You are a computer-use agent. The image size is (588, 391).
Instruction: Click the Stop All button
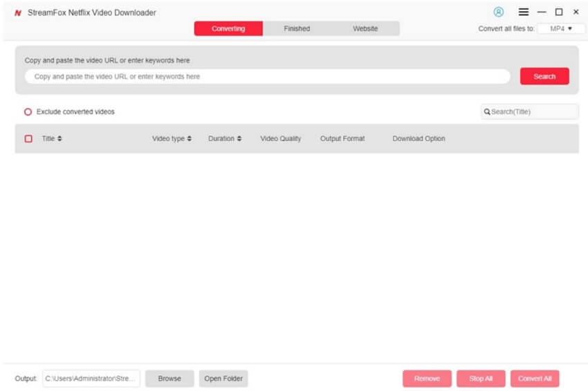click(481, 379)
